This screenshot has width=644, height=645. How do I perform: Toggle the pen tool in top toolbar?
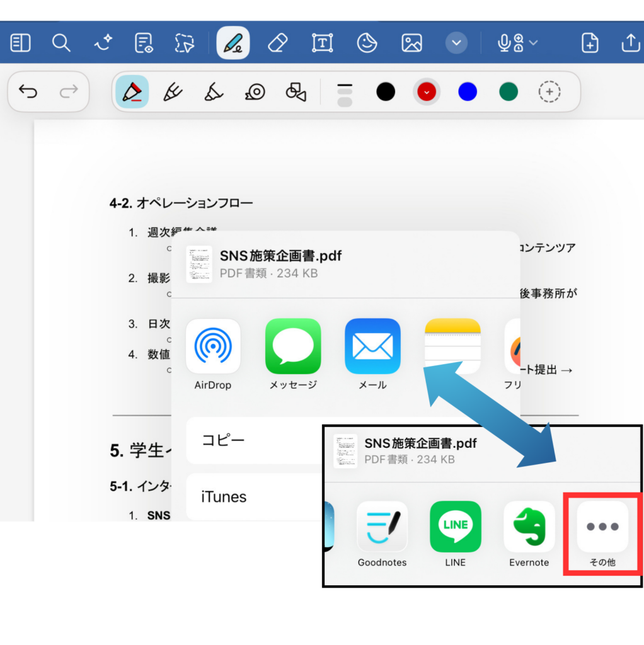[x=233, y=43]
